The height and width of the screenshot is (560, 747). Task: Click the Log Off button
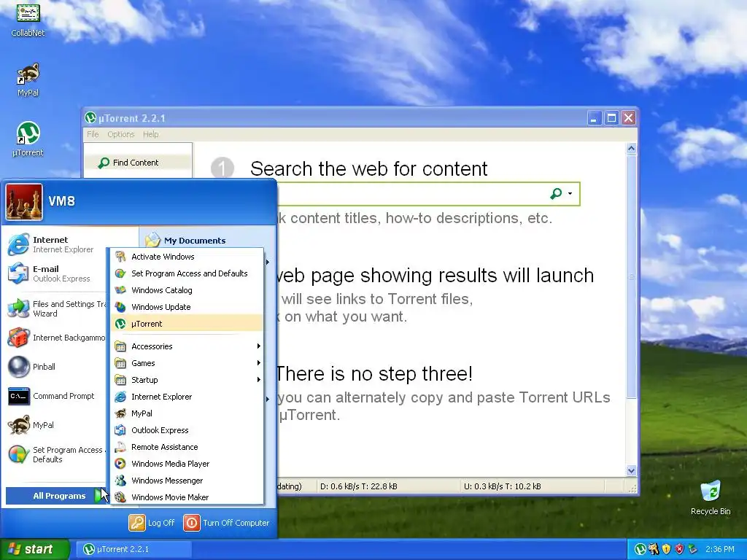(x=152, y=522)
